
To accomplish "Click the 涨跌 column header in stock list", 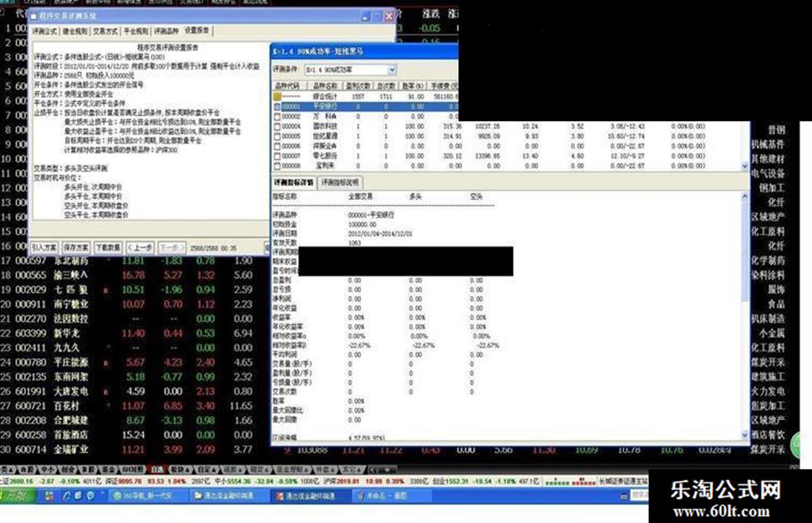I will click(x=430, y=14).
